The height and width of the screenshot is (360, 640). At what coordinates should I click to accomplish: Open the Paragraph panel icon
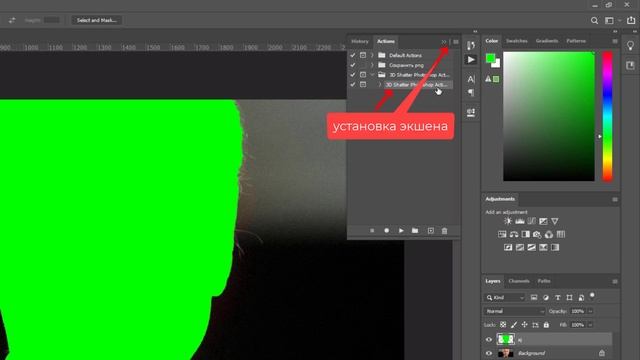(471, 93)
